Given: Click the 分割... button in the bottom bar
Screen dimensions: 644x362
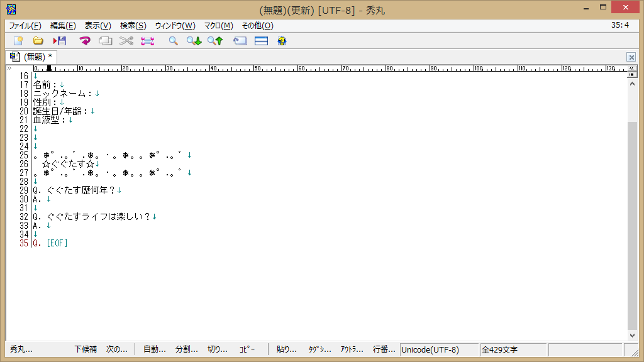Looking at the screenshot, I should (186, 349).
